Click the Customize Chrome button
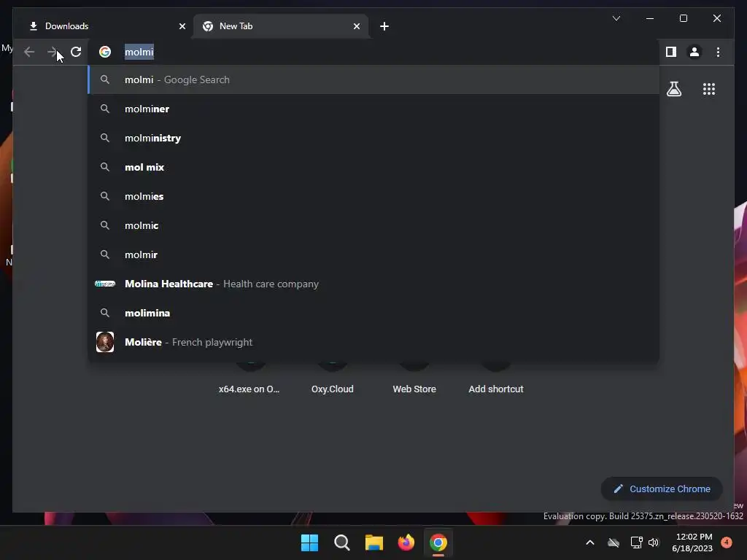This screenshot has height=560, width=747. [662, 489]
